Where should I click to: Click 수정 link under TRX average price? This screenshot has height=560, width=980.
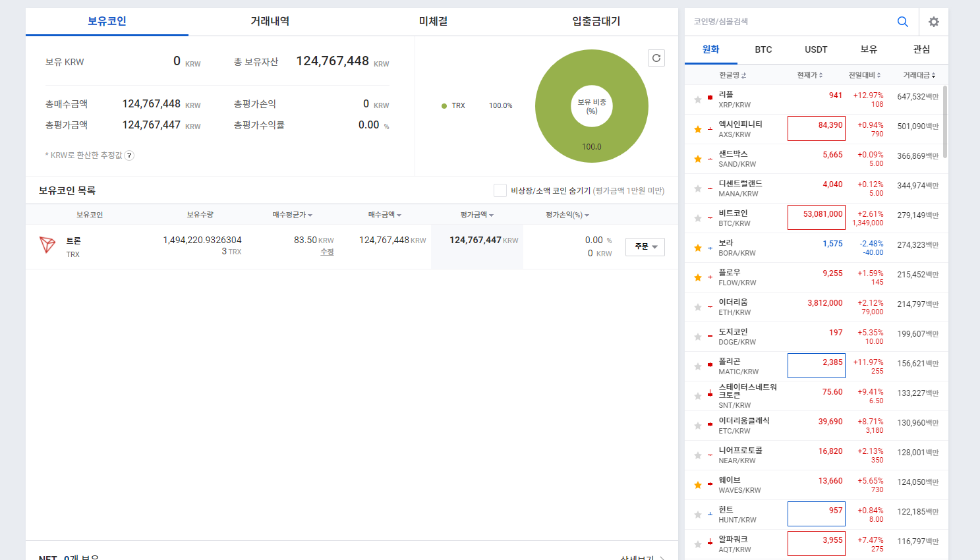[x=327, y=252]
